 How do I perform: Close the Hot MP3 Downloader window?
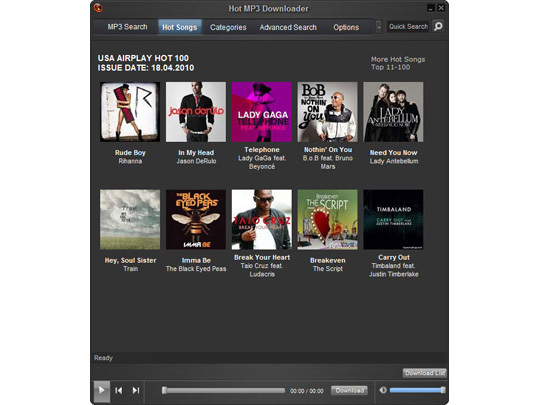(x=441, y=8)
